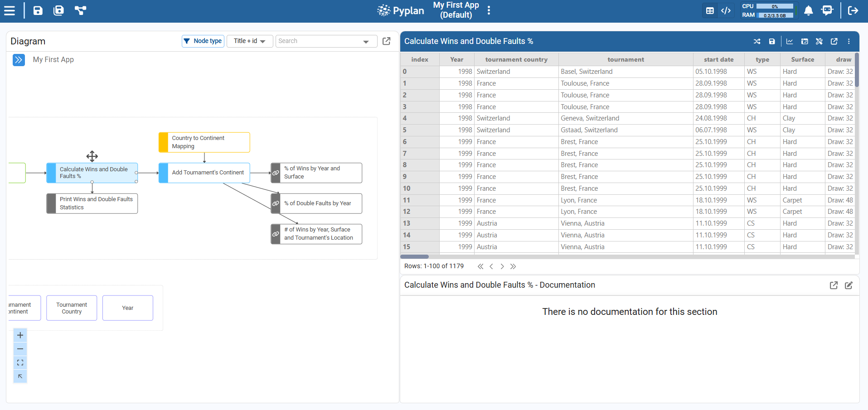Expand the node Search combo box arrow

366,42
